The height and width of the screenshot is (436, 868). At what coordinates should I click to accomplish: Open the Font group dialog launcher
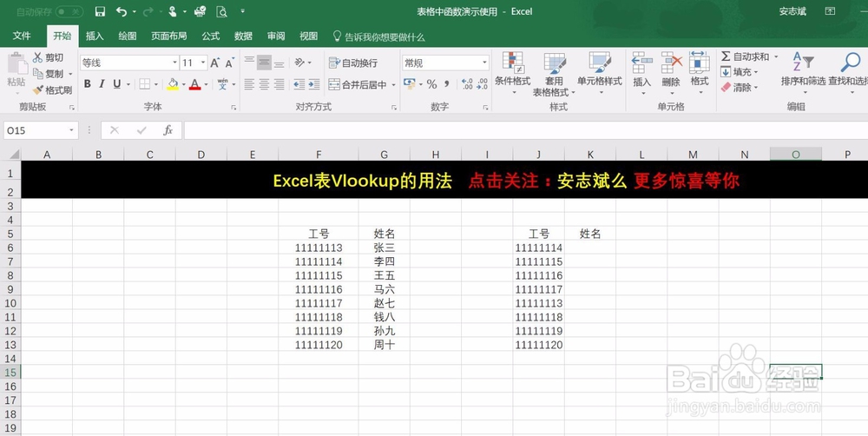234,108
